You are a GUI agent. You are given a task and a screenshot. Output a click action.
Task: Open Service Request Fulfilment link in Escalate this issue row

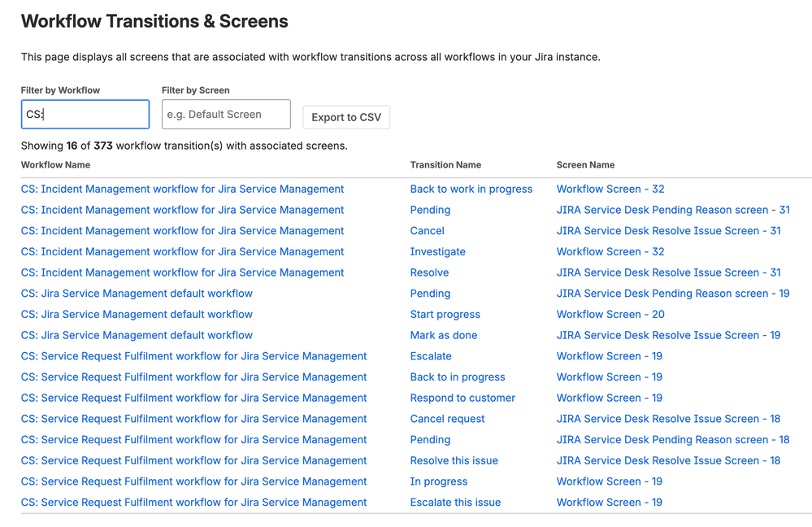[193, 503]
